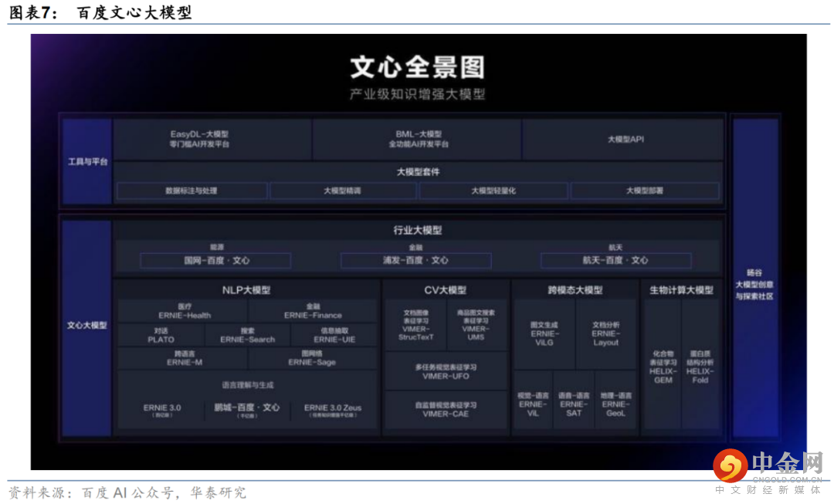
Task: Choose the "VIMER-UFO" multi-task cell
Action: 446,371
